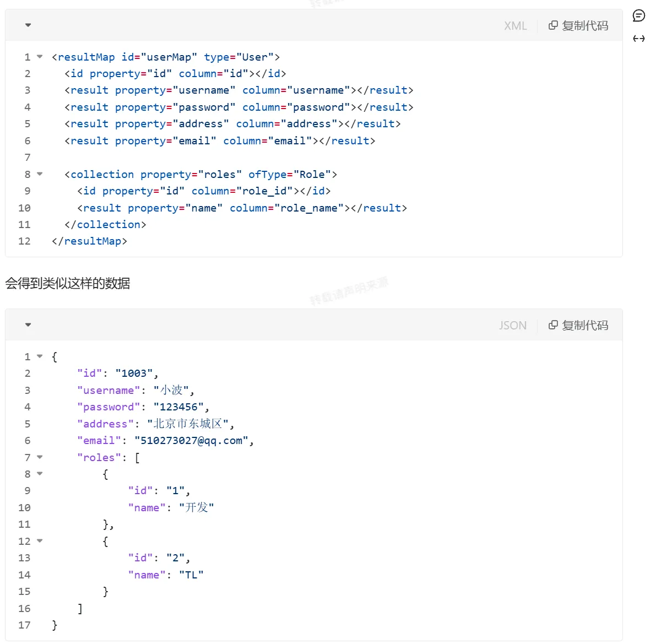Copy the JSON code block
672x644 pixels.
coord(578,326)
